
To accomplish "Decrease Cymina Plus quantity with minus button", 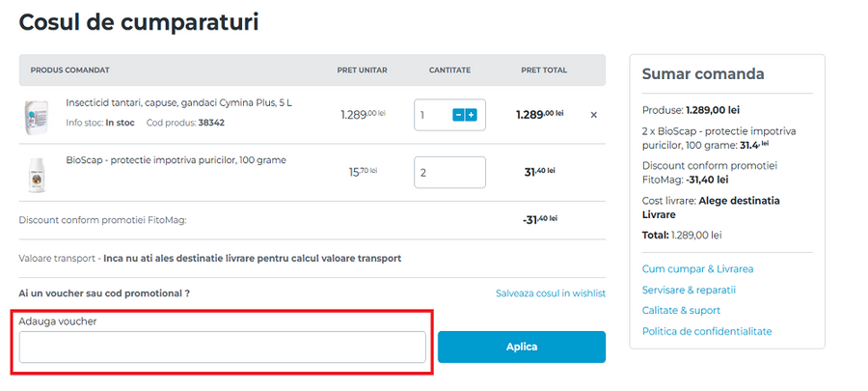I will (459, 115).
